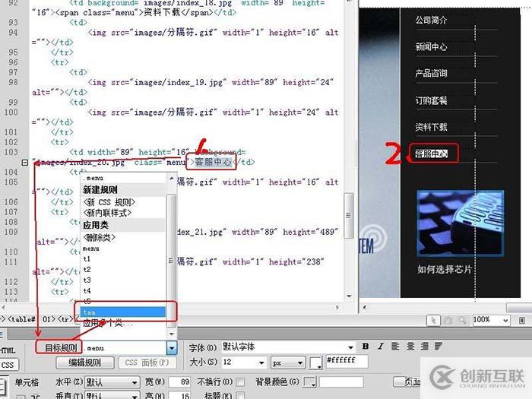Choose class t4 in rule list
The height and width of the screenshot is (399, 532).
(x=87, y=291)
